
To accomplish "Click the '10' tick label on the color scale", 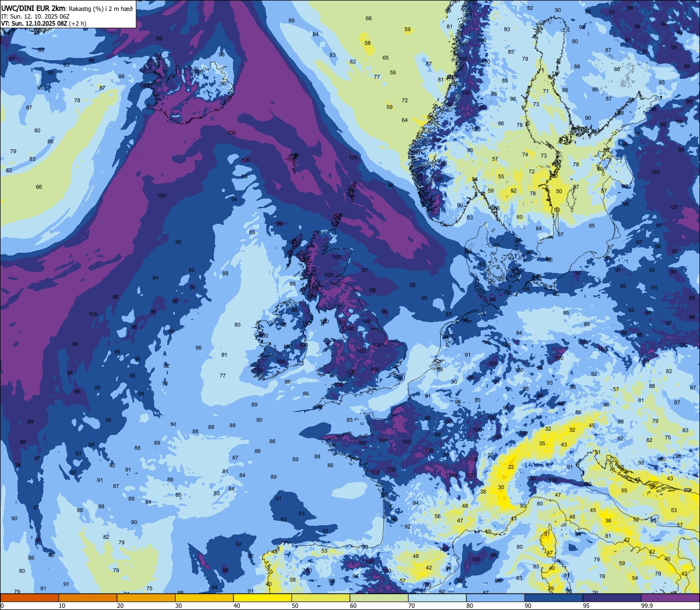I will click(62, 606).
